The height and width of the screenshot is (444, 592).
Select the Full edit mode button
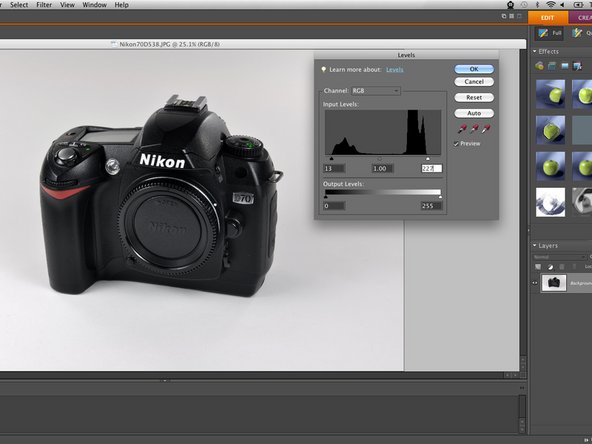pos(549,33)
